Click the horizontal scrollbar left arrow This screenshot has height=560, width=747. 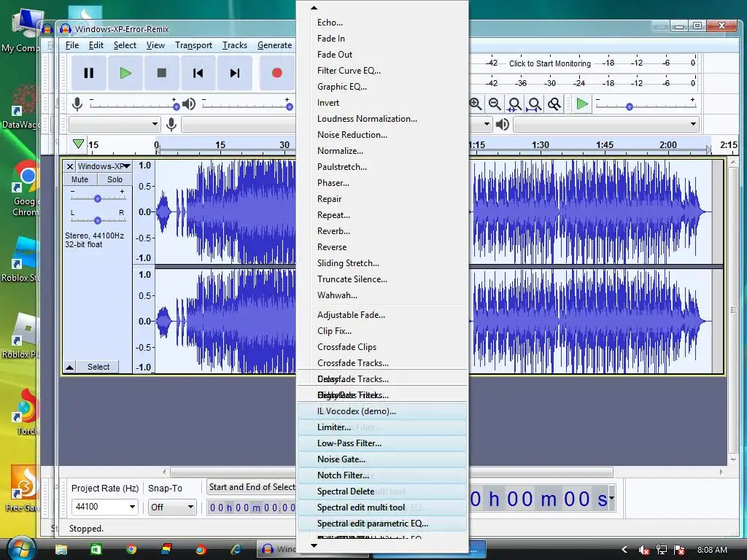click(x=164, y=472)
